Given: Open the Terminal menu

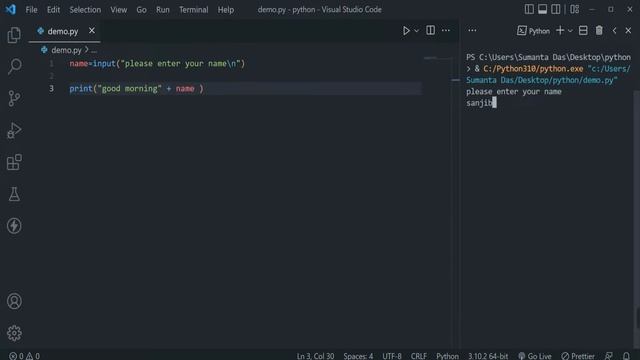Looking at the screenshot, I should [x=193, y=9].
